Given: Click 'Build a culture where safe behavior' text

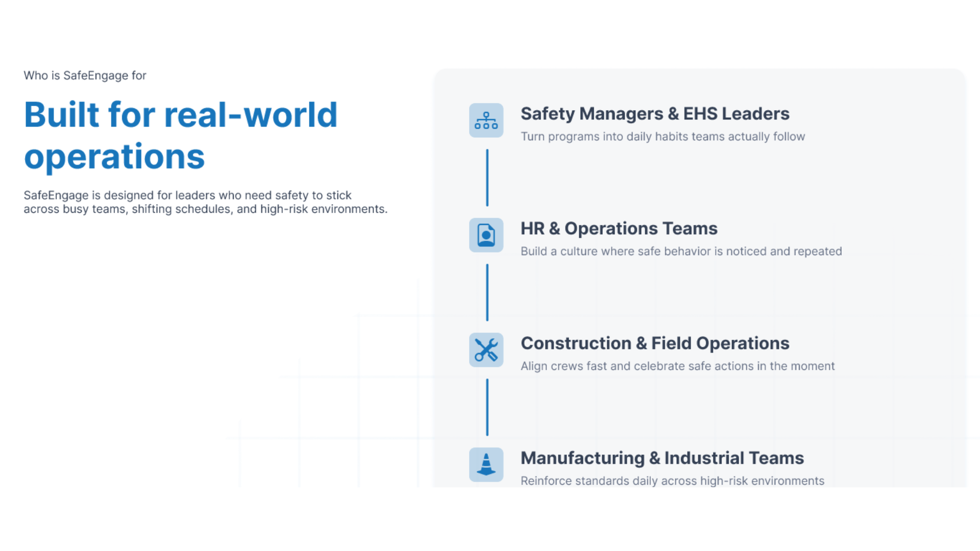Looking at the screenshot, I should pos(681,252).
